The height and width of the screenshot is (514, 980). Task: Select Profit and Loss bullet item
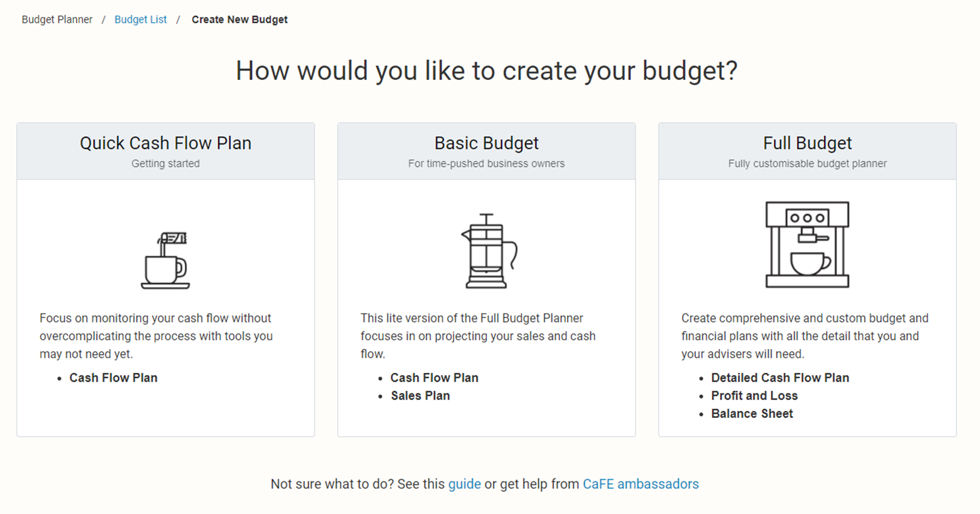[754, 396]
